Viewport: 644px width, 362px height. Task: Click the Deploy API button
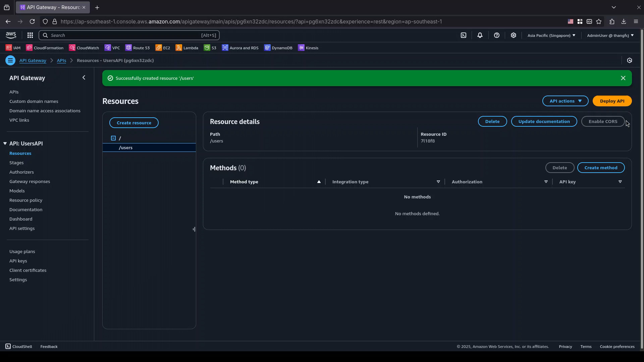tap(612, 101)
